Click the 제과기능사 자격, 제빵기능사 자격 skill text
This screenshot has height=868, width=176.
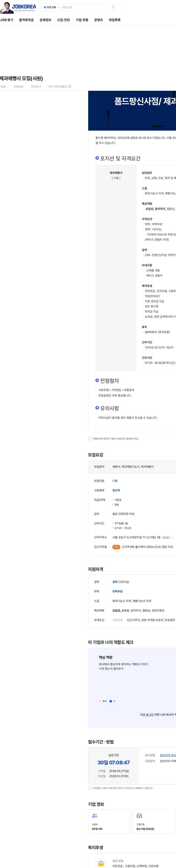click(x=132, y=601)
